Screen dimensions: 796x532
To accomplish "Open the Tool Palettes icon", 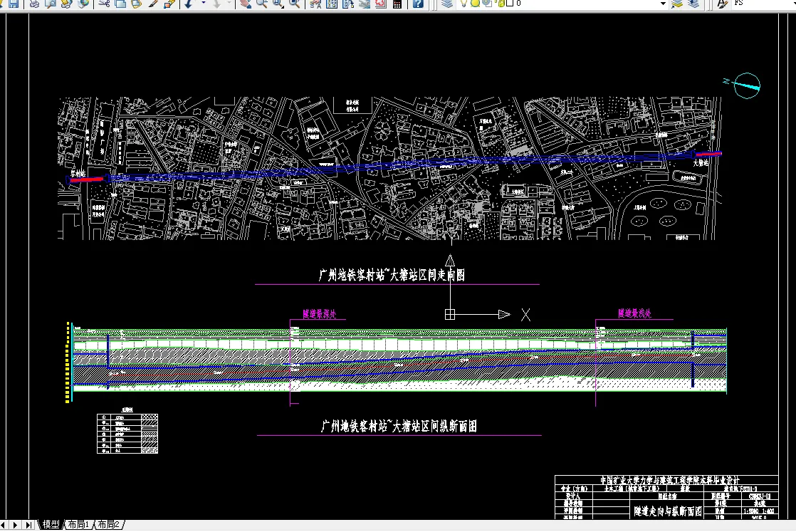I will (x=348, y=4).
